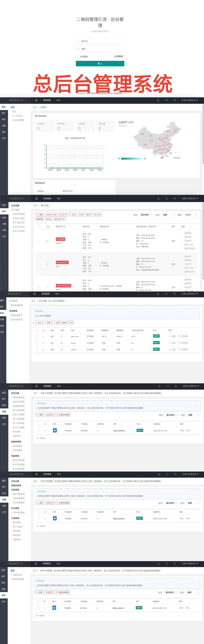This screenshot has height=644, width=204.
Task: Open 前台 tab in 欢迎页 header
Action: pyautogui.click(x=58, y=100)
